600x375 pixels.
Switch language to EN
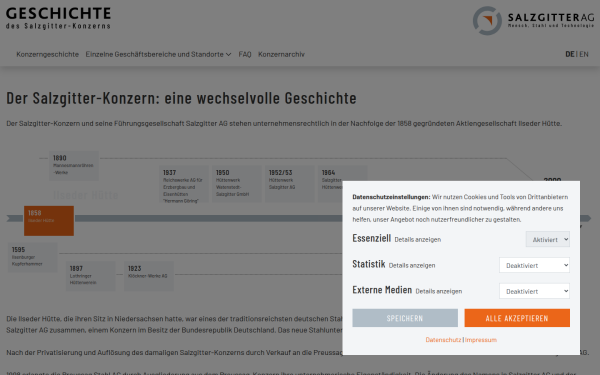(584, 54)
